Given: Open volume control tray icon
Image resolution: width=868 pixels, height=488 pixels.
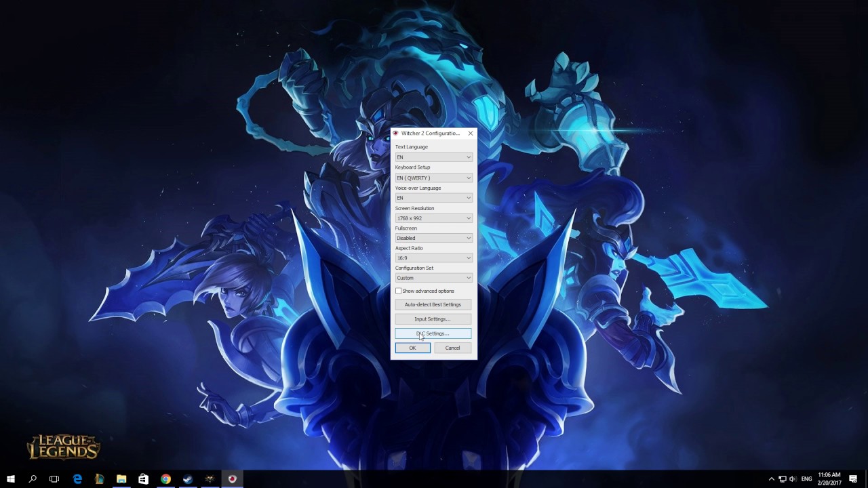Looking at the screenshot, I should pos(793,479).
